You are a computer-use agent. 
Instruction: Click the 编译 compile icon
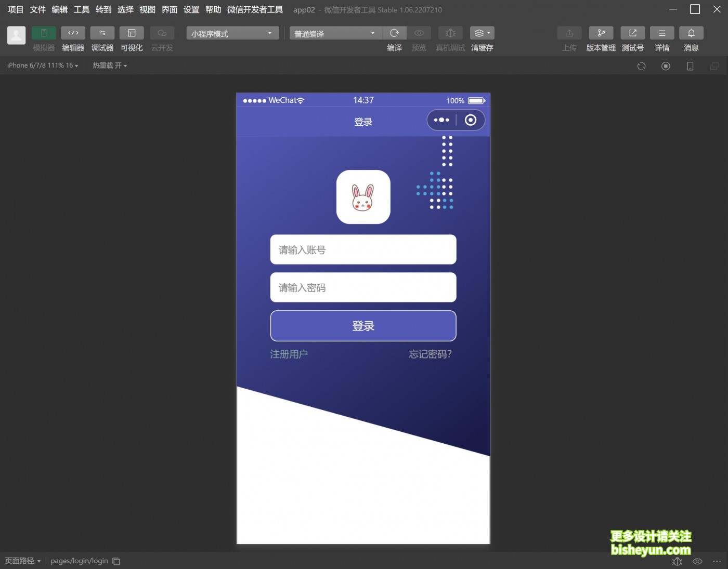pos(394,33)
